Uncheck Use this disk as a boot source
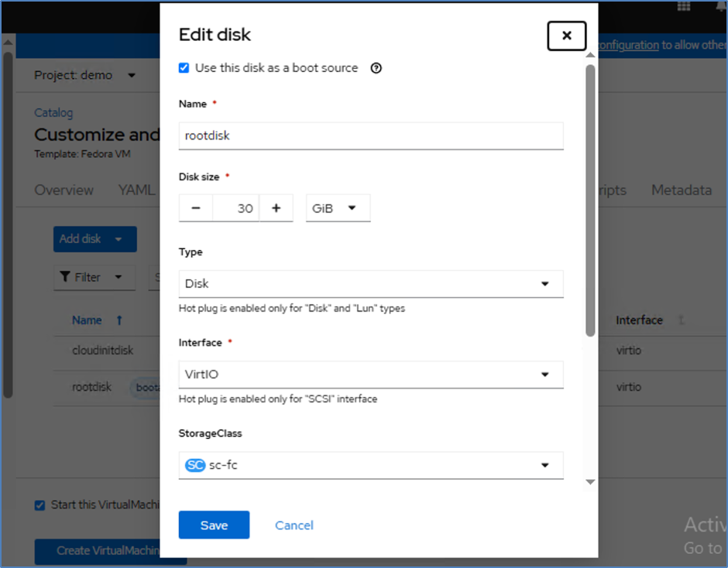 click(x=184, y=68)
